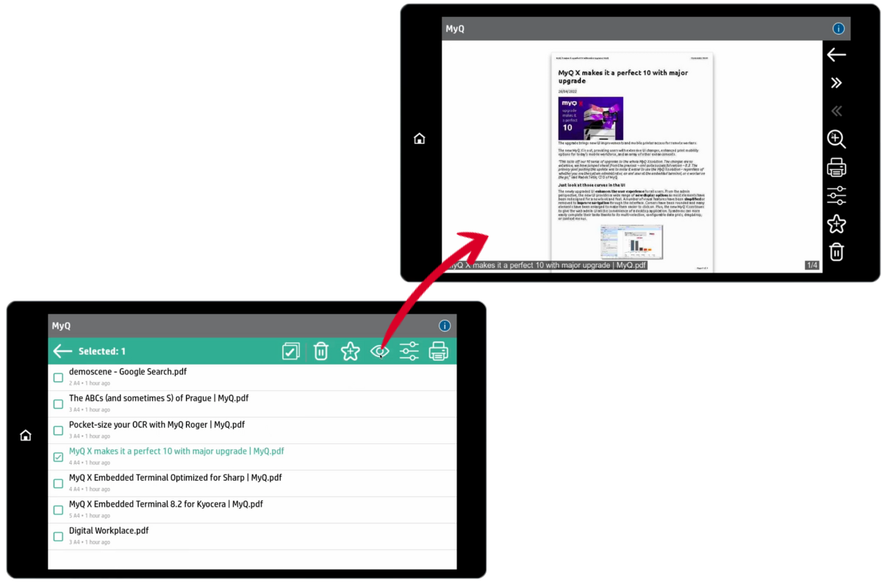Viewport: 882px width, 588px height.
Task: Open print settings sliders in green toolbar
Action: 409,351
